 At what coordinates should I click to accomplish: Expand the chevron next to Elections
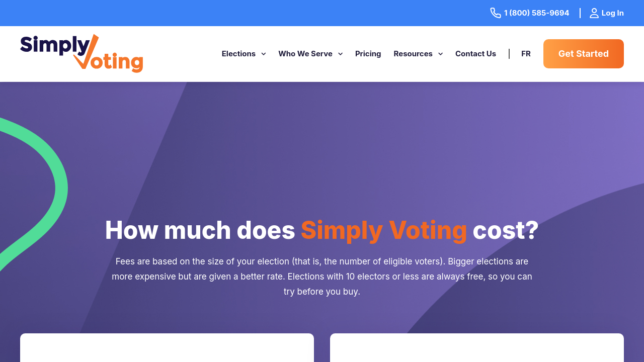pos(264,54)
